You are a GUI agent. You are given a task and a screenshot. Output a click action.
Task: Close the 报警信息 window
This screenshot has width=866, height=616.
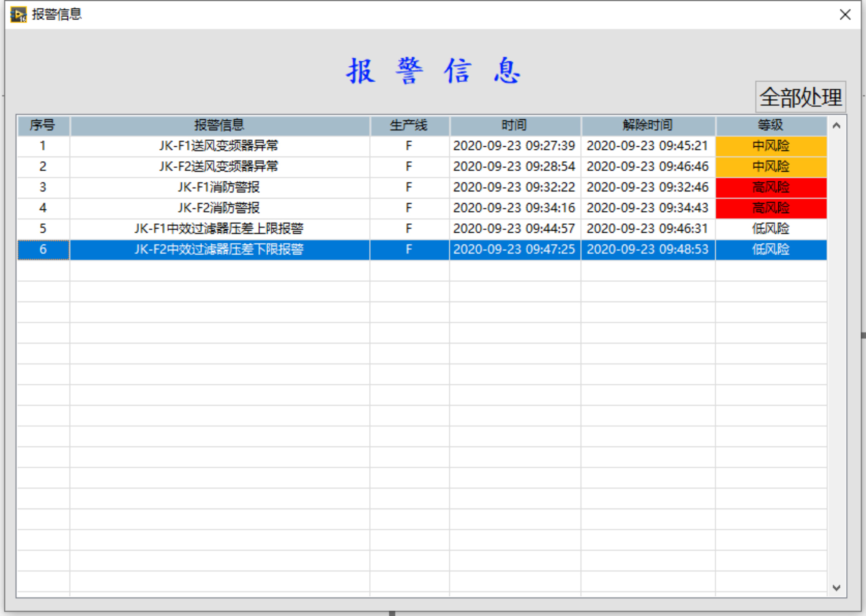pos(845,15)
